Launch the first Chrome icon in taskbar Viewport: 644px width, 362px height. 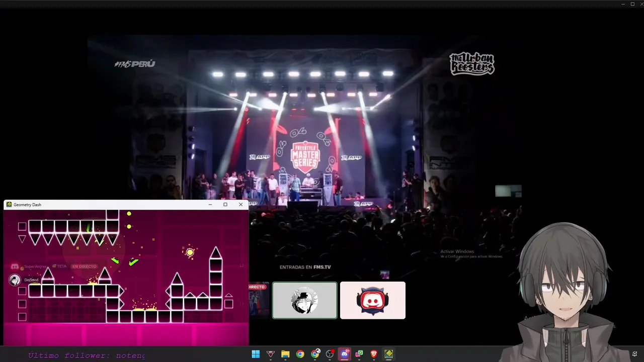tap(300, 354)
